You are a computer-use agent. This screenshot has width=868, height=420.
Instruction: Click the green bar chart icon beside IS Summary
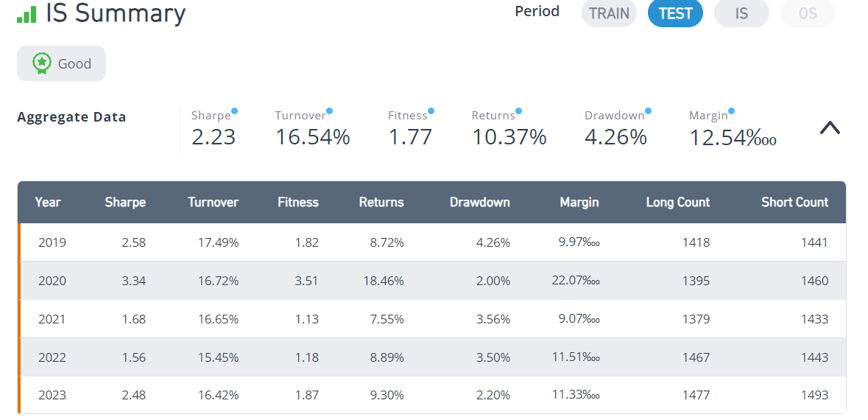tap(27, 15)
